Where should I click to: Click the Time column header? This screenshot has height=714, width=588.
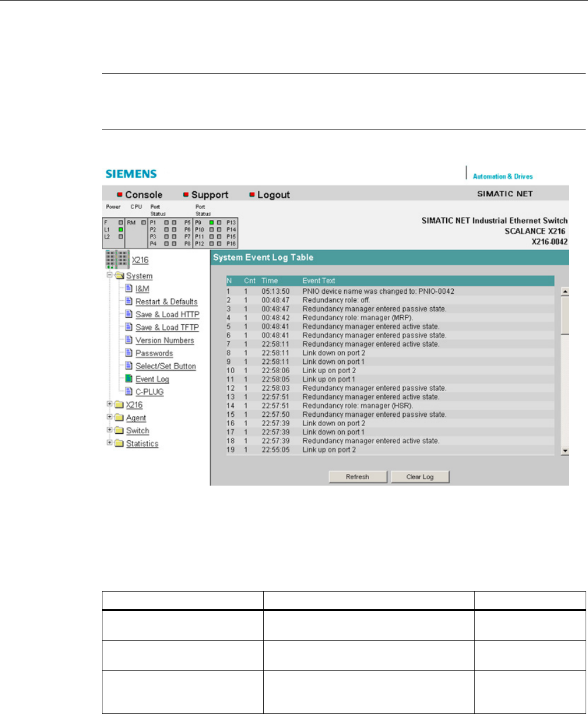coord(270,281)
